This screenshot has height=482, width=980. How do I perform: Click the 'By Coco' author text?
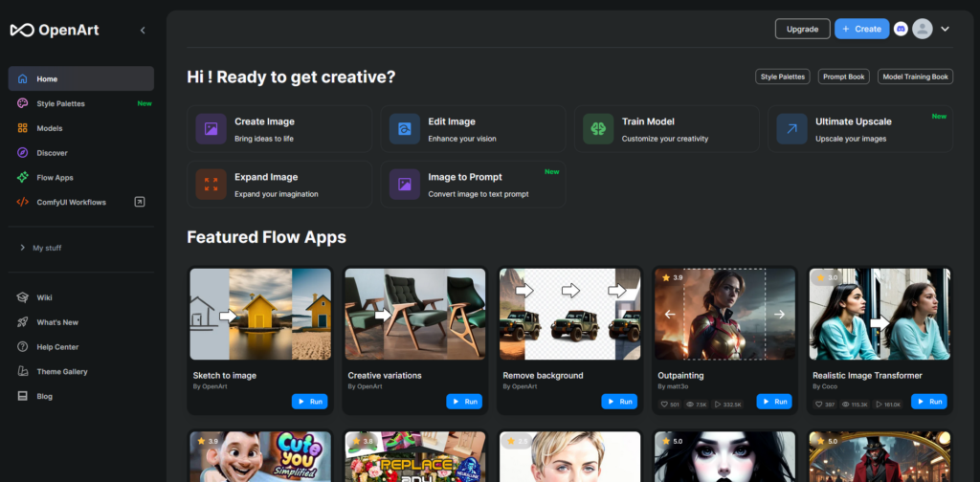click(x=824, y=386)
